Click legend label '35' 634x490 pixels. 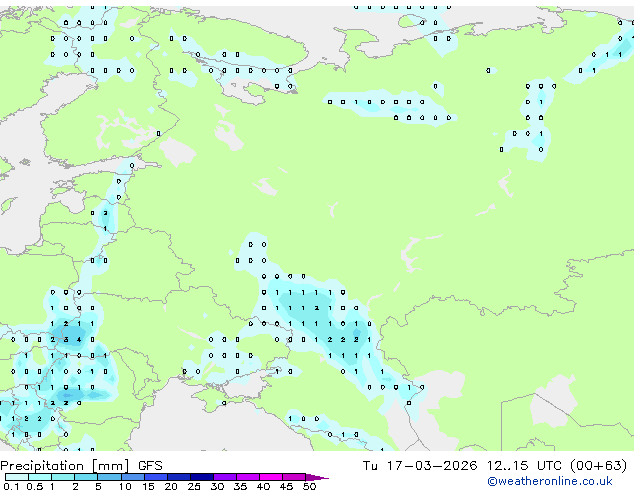tap(240, 486)
